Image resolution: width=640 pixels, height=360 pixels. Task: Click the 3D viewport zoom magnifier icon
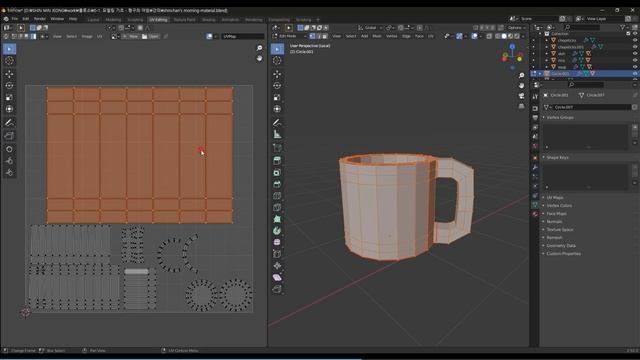(x=521, y=76)
